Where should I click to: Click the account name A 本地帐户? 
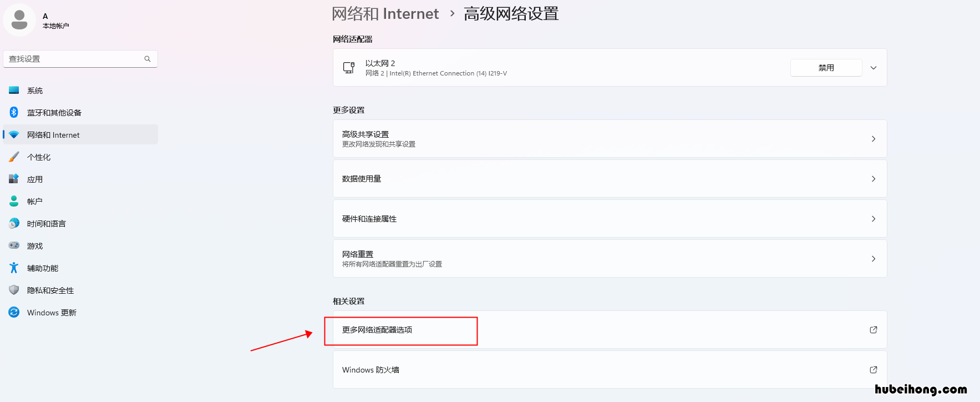56,21
